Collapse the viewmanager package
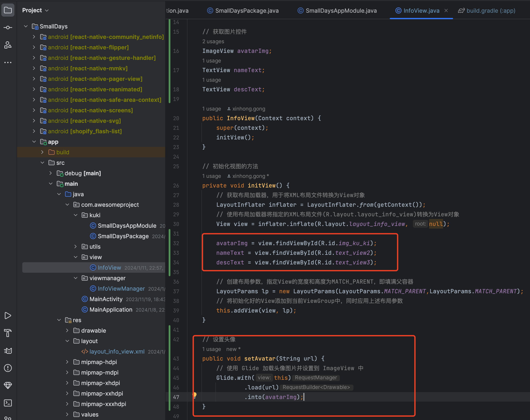The width and height of the screenshot is (530, 420). pyautogui.click(x=76, y=278)
